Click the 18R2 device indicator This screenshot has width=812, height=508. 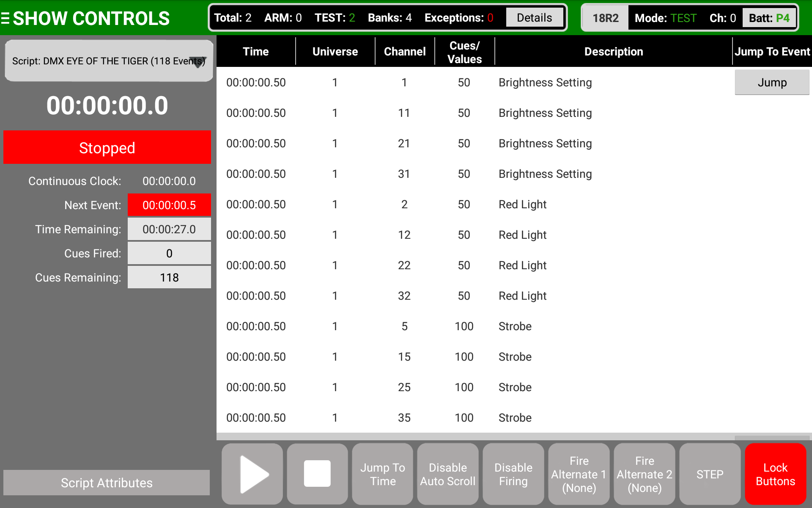605,18
